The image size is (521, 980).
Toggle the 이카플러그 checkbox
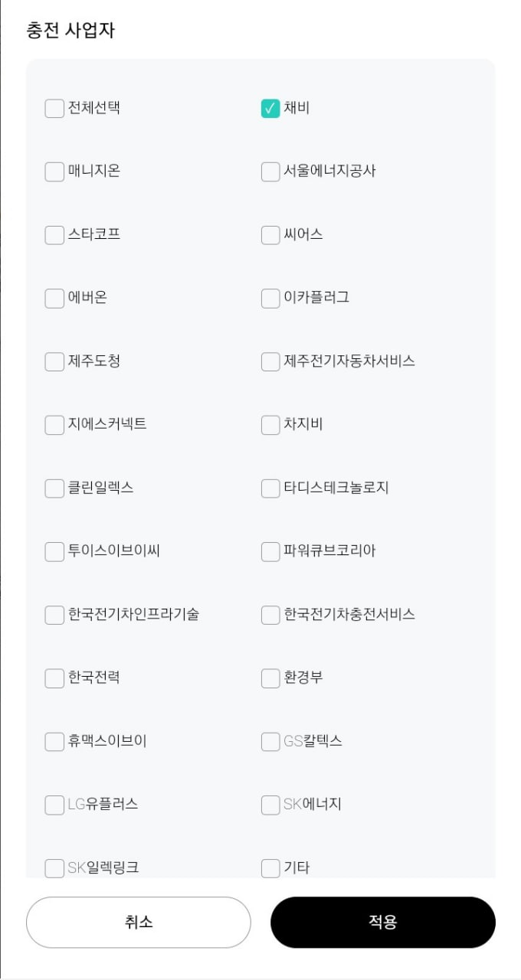270,298
